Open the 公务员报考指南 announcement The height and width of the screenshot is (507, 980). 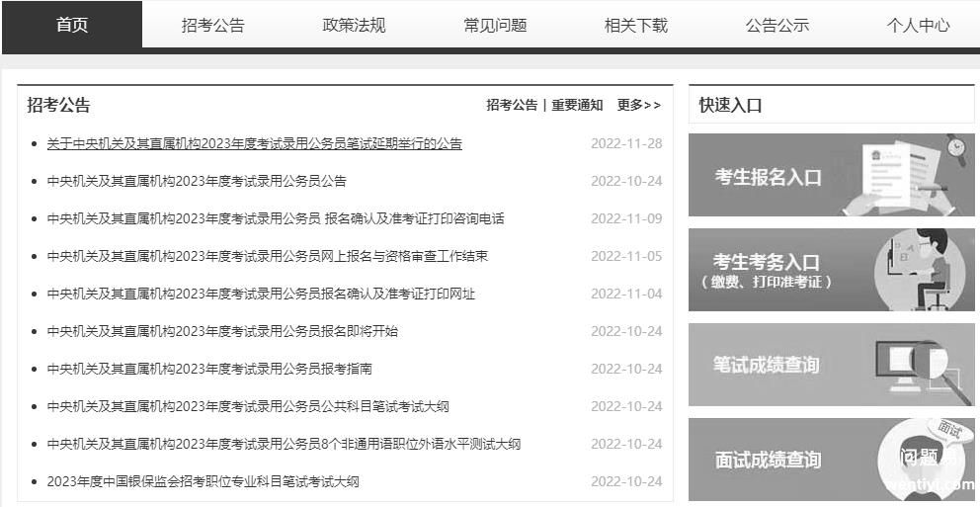pos(209,369)
